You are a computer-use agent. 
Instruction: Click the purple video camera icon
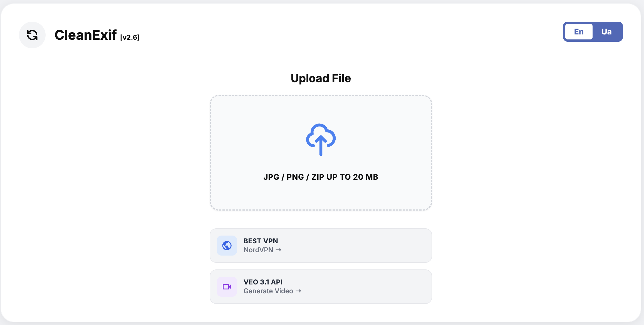pos(227,287)
